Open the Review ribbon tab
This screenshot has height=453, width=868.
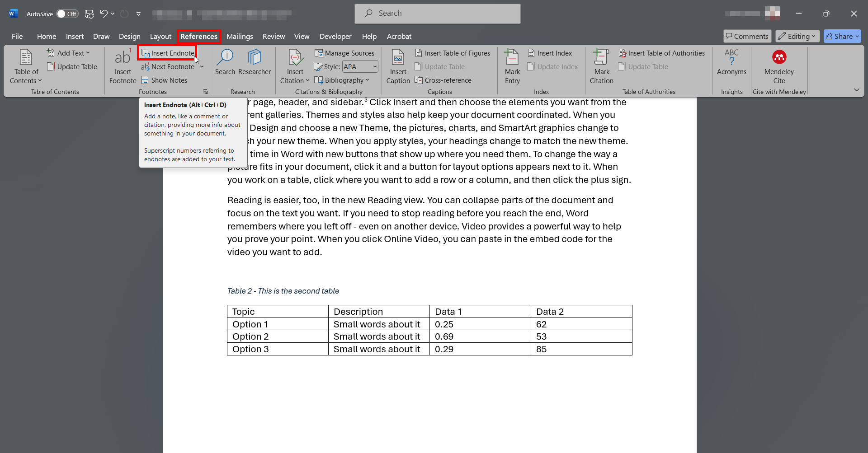click(x=273, y=36)
